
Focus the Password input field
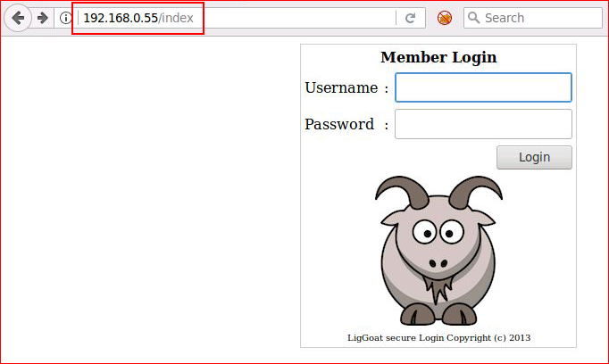[483, 124]
